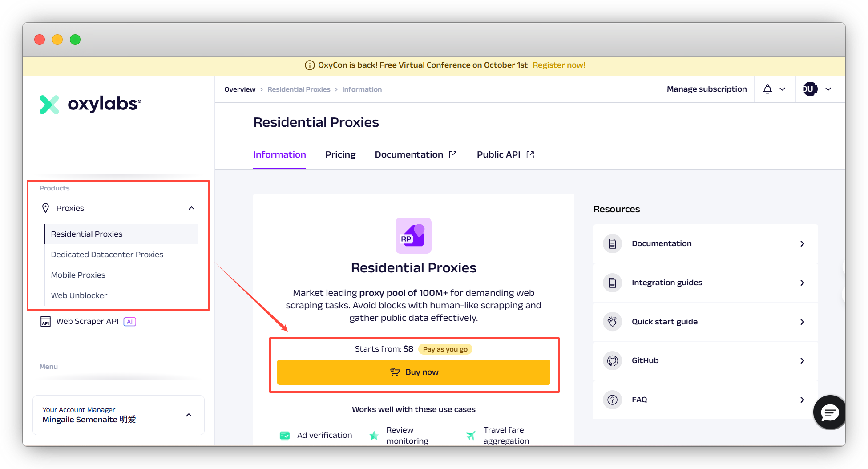The height and width of the screenshot is (469, 868).
Task: Click the Buy now shopping cart icon
Action: pos(395,372)
